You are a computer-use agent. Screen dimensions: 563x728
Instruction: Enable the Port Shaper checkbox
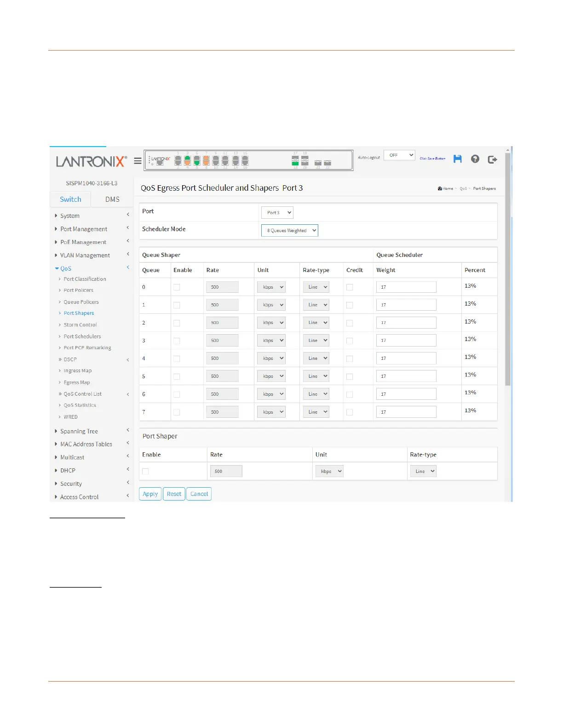pos(145,472)
